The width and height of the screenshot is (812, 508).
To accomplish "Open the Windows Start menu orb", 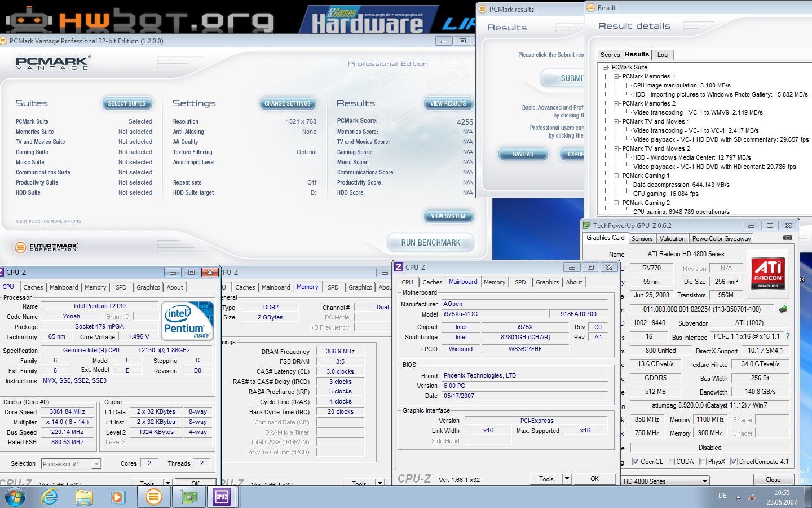I will (15, 497).
